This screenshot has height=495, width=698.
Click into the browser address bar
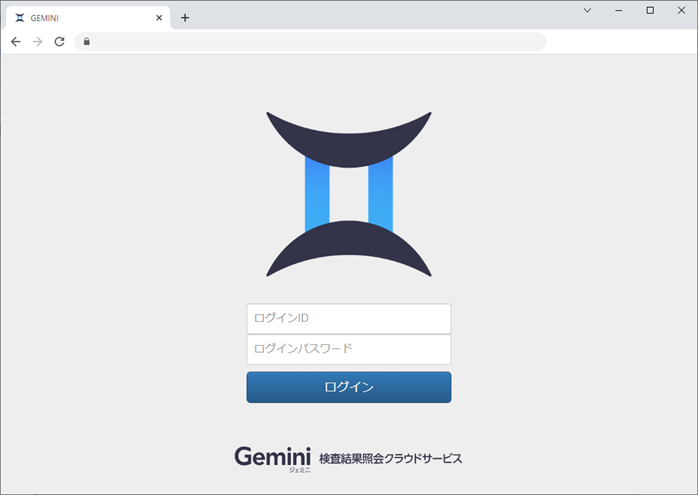[310, 41]
